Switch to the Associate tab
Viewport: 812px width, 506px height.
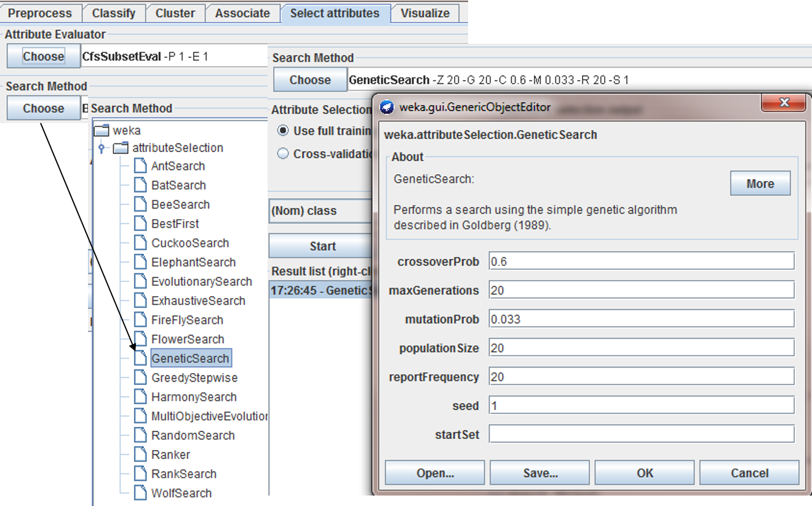pos(242,13)
